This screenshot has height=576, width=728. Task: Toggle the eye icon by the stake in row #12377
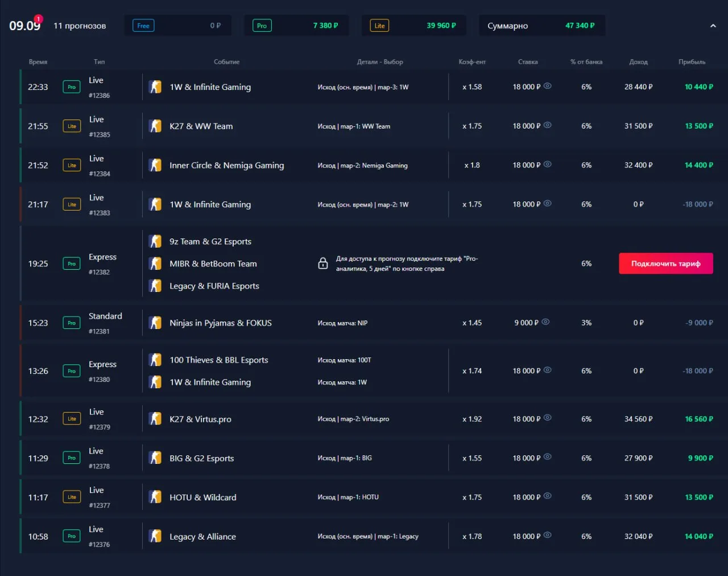pos(548,496)
